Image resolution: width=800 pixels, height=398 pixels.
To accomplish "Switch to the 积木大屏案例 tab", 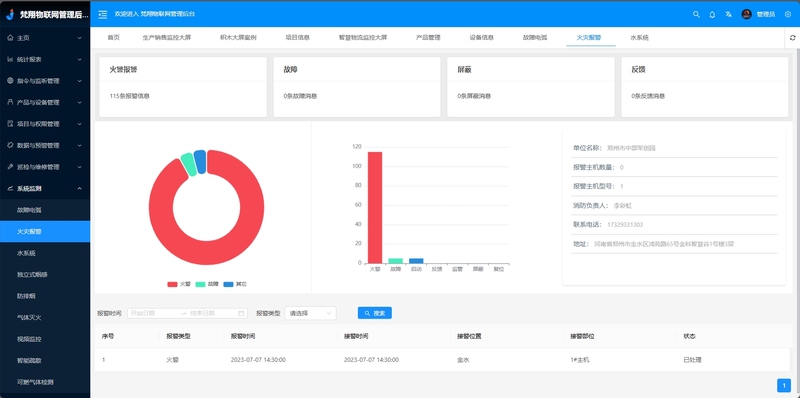I will (238, 38).
